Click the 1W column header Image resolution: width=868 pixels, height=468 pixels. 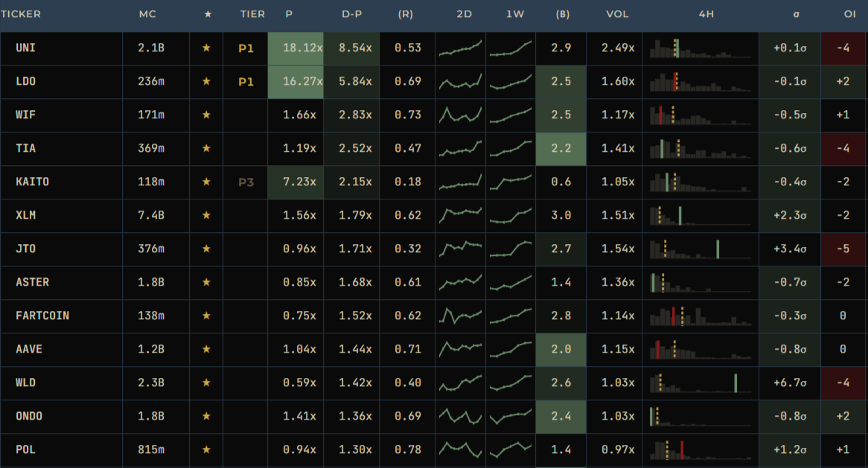pos(515,14)
